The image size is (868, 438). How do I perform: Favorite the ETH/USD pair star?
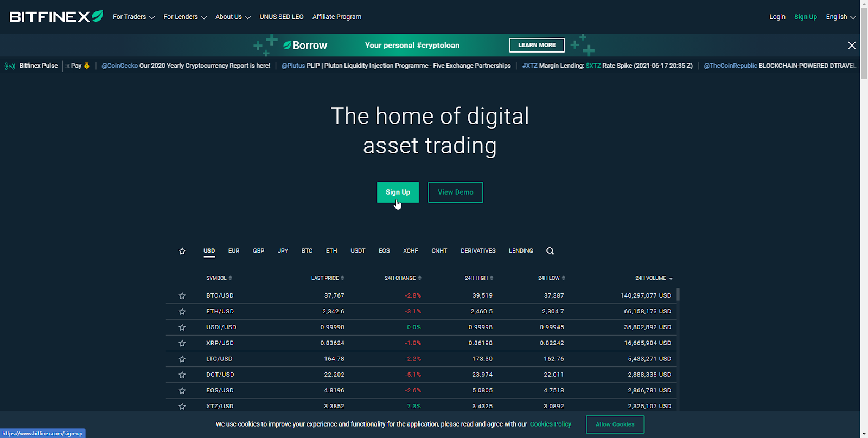(182, 312)
